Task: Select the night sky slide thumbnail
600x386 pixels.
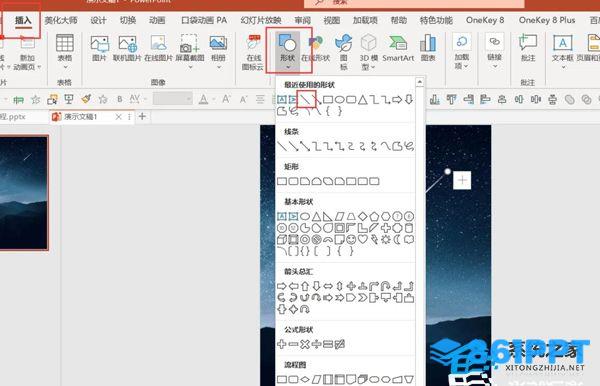Action: tap(24, 193)
